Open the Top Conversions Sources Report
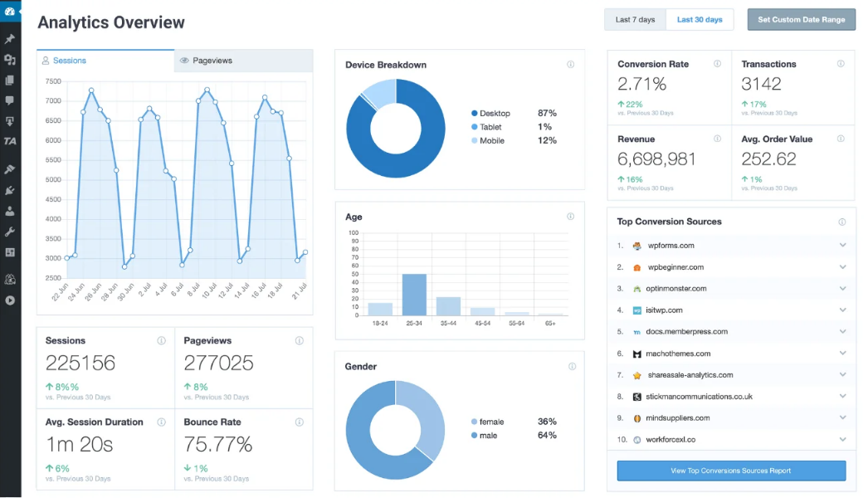 point(731,471)
